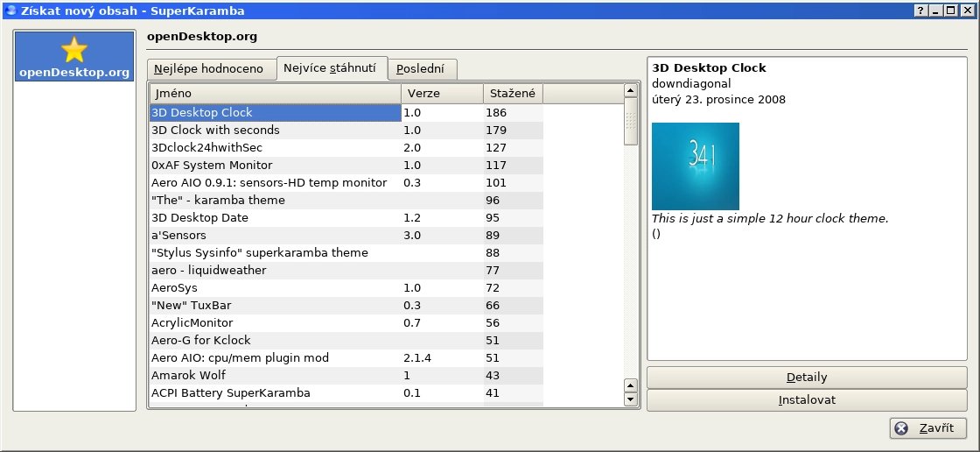The width and height of the screenshot is (980, 452).
Task: Click the scrollbar handle of the theme list
Action: point(631,122)
